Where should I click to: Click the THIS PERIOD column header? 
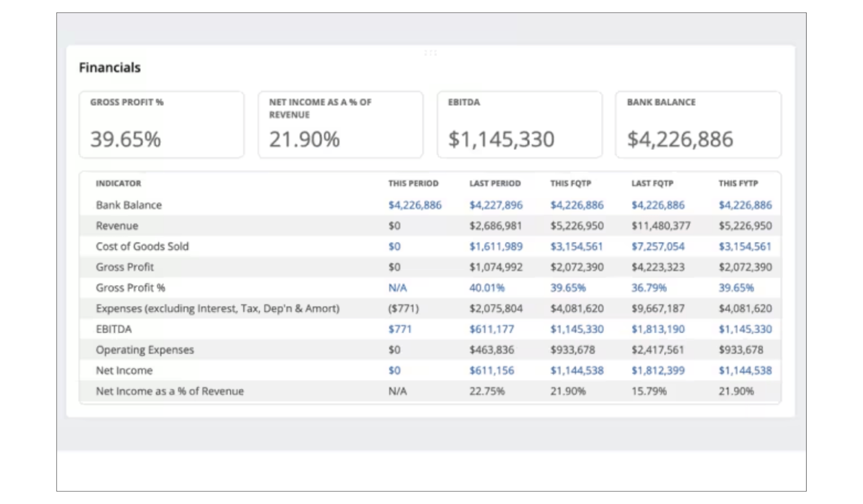click(413, 183)
